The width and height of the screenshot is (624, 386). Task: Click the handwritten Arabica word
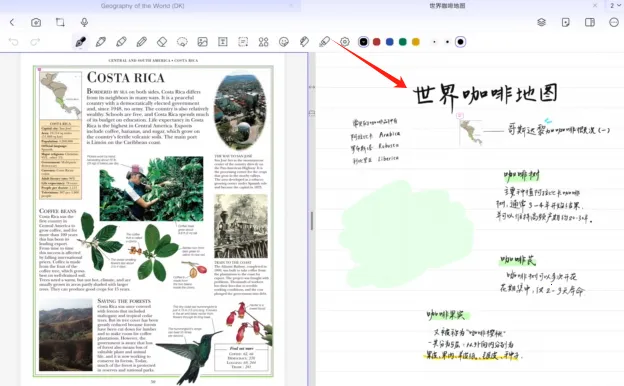coord(389,134)
